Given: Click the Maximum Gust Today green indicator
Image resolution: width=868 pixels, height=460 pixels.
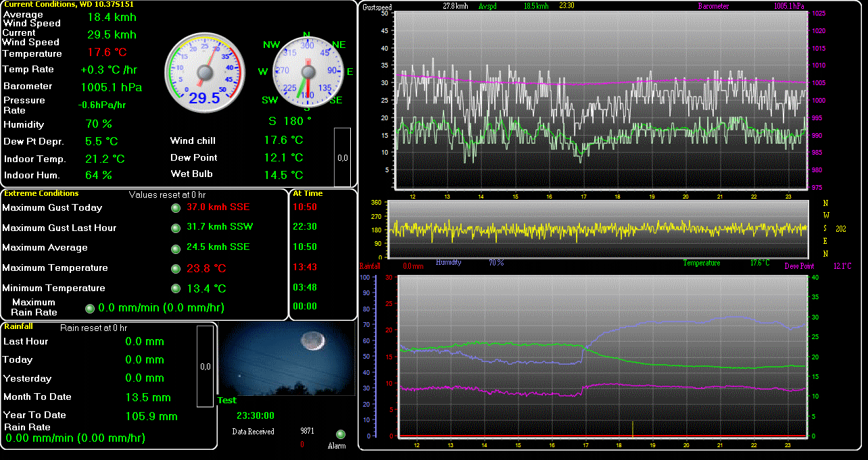Looking at the screenshot, I should (176, 208).
